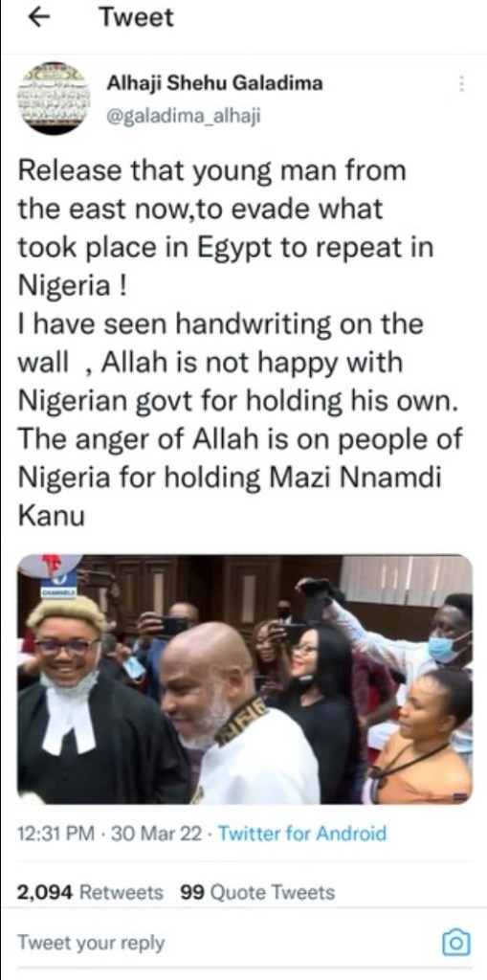Image resolution: width=487 pixels, height=980 pixels.
Task: Open the attached courtroom photo
Action: click(x=244, y=679)
